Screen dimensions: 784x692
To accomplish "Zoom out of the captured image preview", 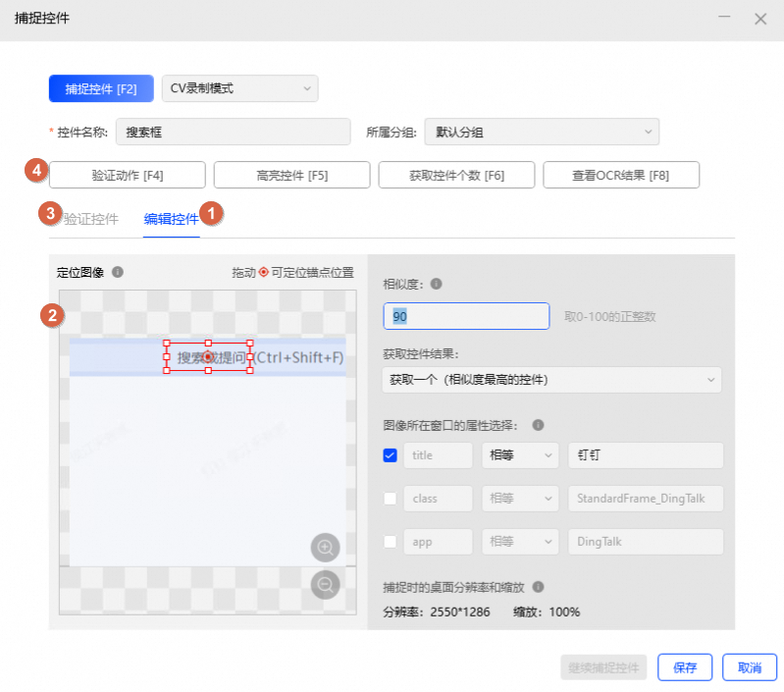I will (326, 584).
